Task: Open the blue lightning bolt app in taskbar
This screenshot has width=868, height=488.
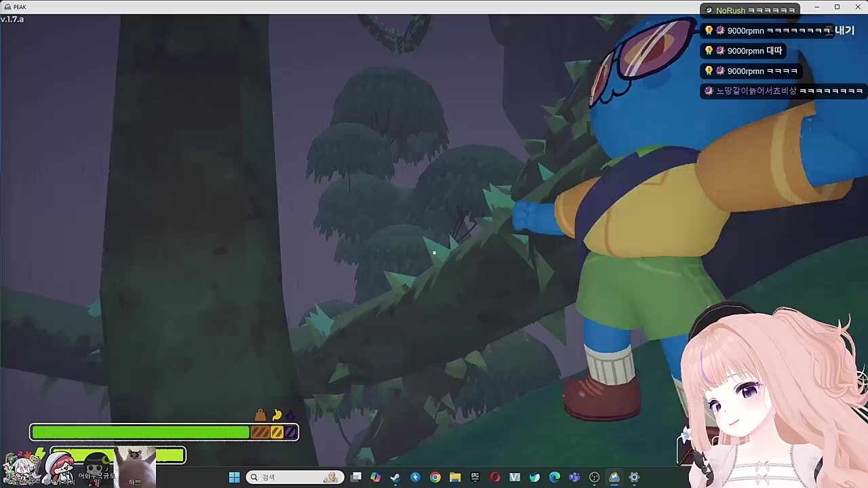Action: tap(415, 477)
